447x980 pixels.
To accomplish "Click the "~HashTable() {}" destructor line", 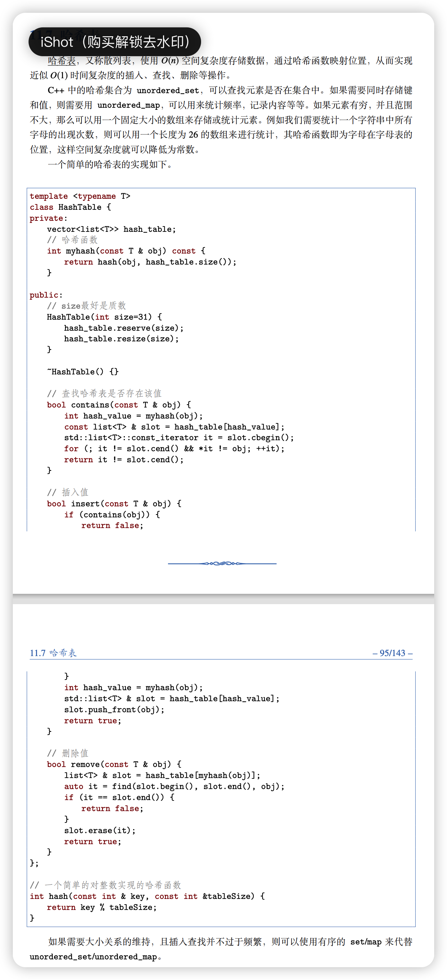I will click(x=83, y=372).
